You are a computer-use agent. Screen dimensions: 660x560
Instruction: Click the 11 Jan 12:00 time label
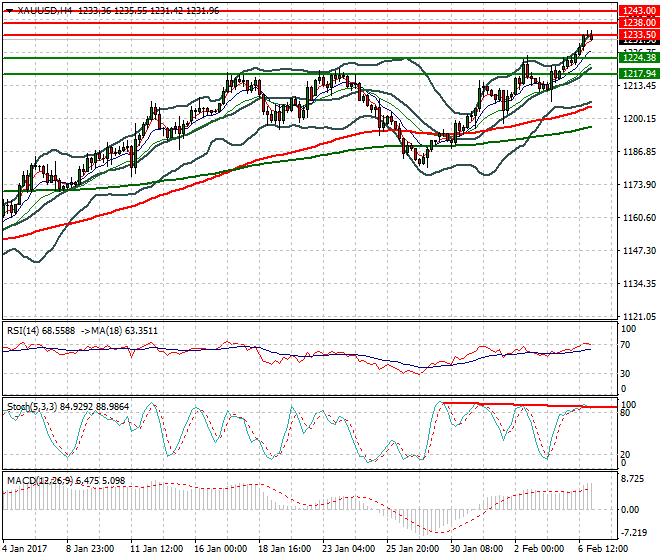point(156,549)
